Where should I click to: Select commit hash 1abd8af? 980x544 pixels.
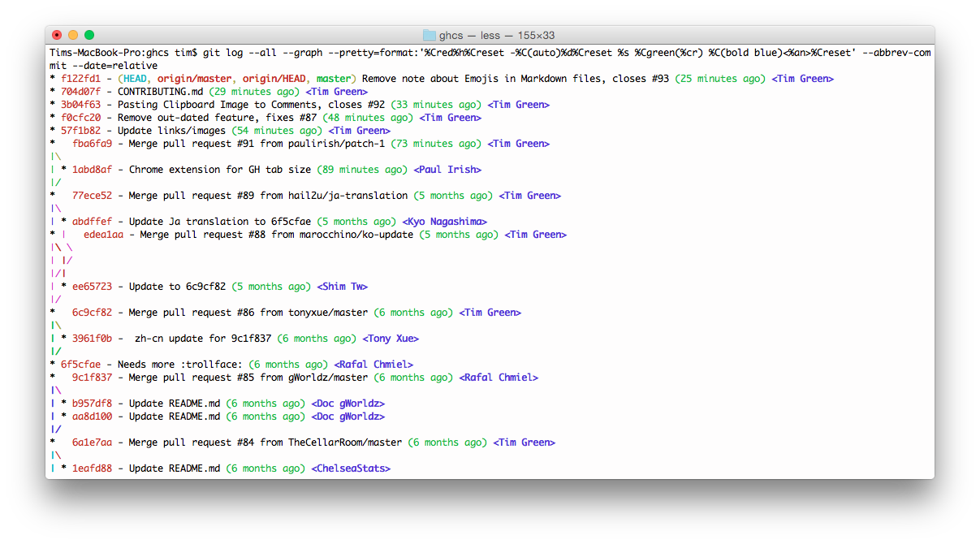[x=92, y=170]
